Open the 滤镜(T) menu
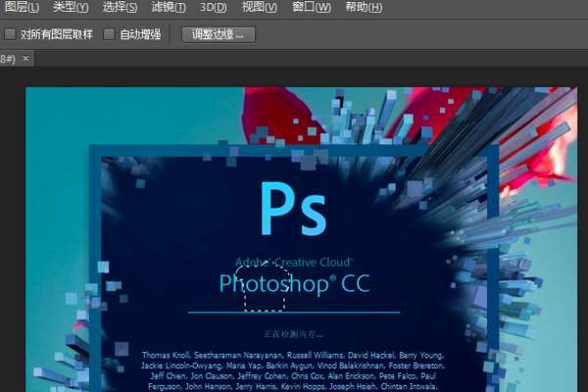The height and width of the screenshot is (392, 588). point(169,7)
